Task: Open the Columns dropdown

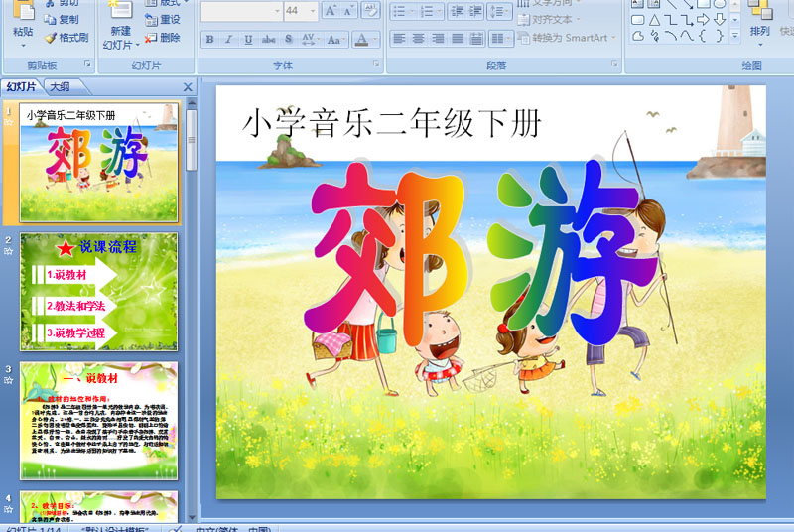Action: pos(501,38)
